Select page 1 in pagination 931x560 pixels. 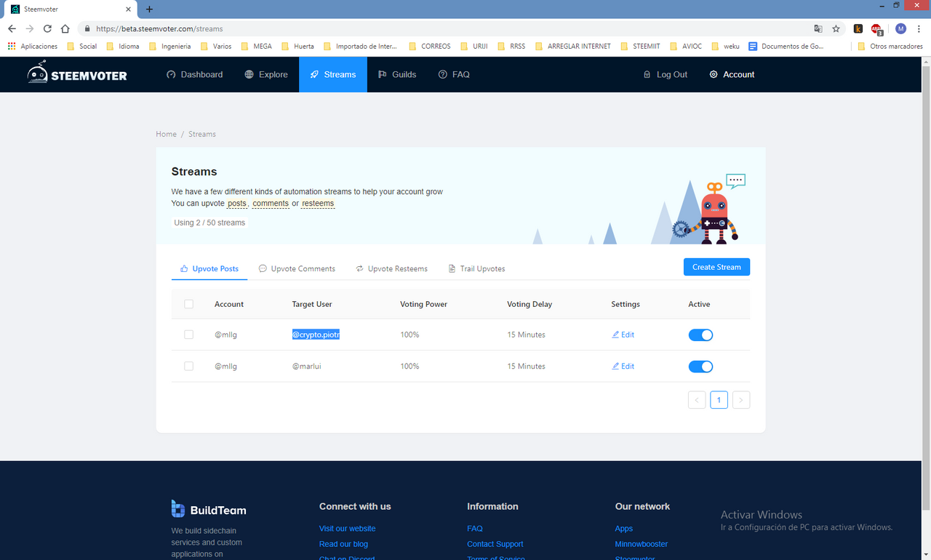click(719, 400)
